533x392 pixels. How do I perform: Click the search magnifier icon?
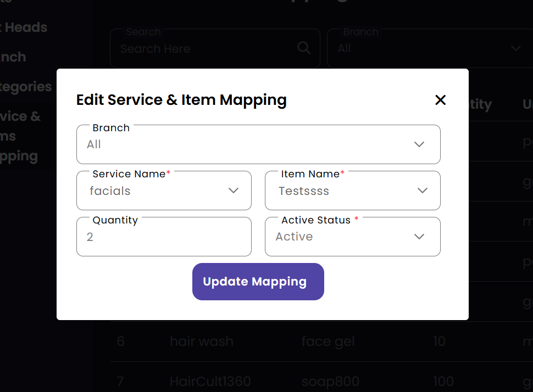(304, 48)
